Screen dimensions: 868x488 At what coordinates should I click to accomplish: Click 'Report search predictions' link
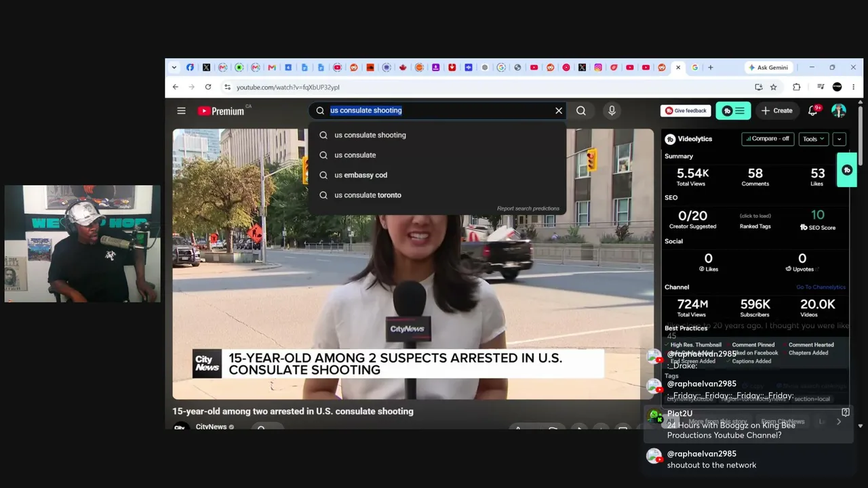pyautogui.click(x=528, y=209)
